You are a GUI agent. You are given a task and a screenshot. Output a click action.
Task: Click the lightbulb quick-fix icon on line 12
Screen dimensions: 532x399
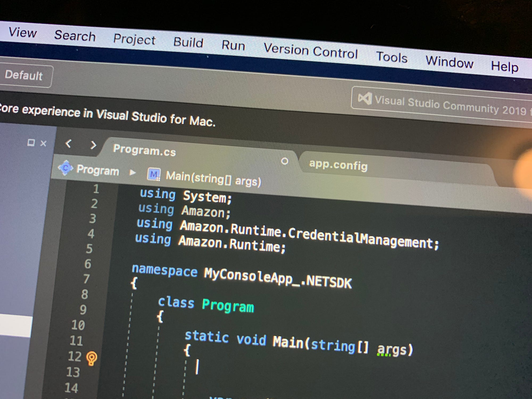pyautogui.click(x=92, y=359)
